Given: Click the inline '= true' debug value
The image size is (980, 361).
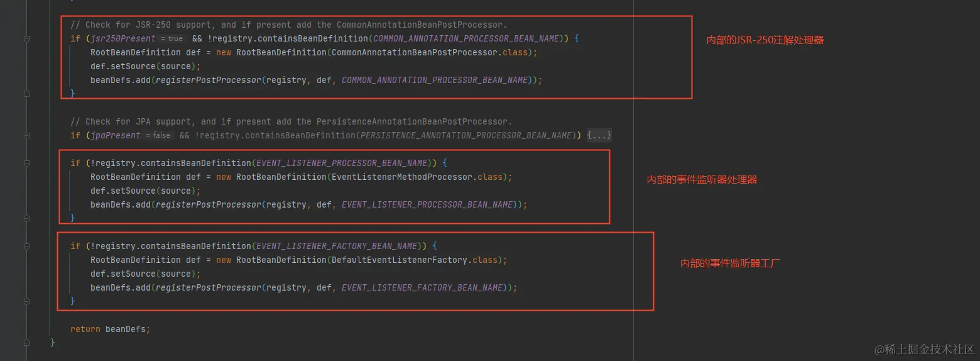Looking at the screenshot, I should [x=172, y=39].
